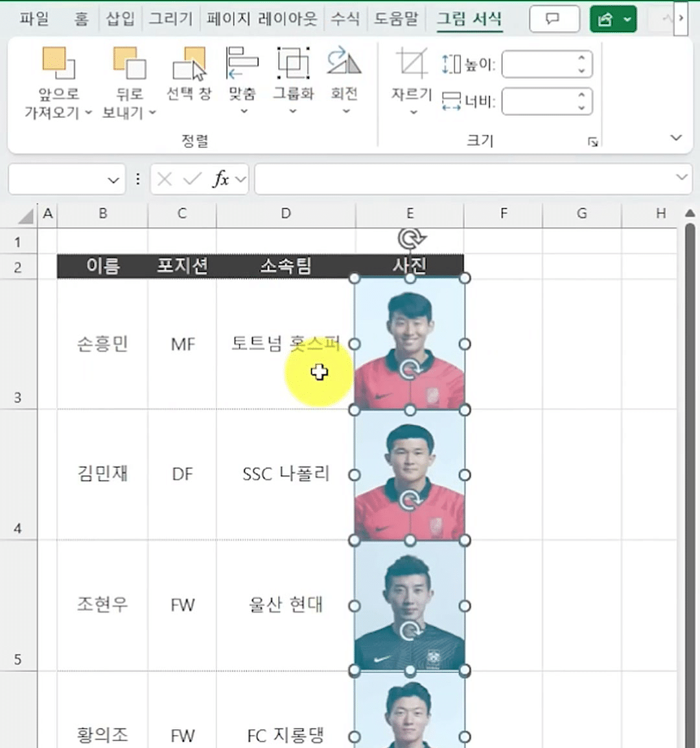Expand the 앞으로 가져오기 dropdown arrow
This screenshot has width=700, height=748.
(x=88, y=113)
